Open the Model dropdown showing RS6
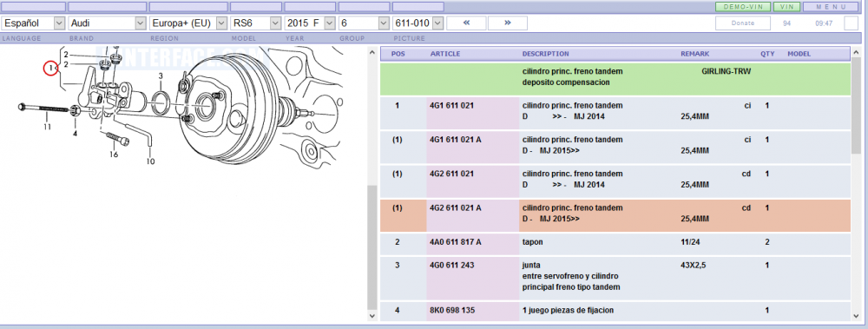This screenshot has width=868, height=329. [256, 23]
